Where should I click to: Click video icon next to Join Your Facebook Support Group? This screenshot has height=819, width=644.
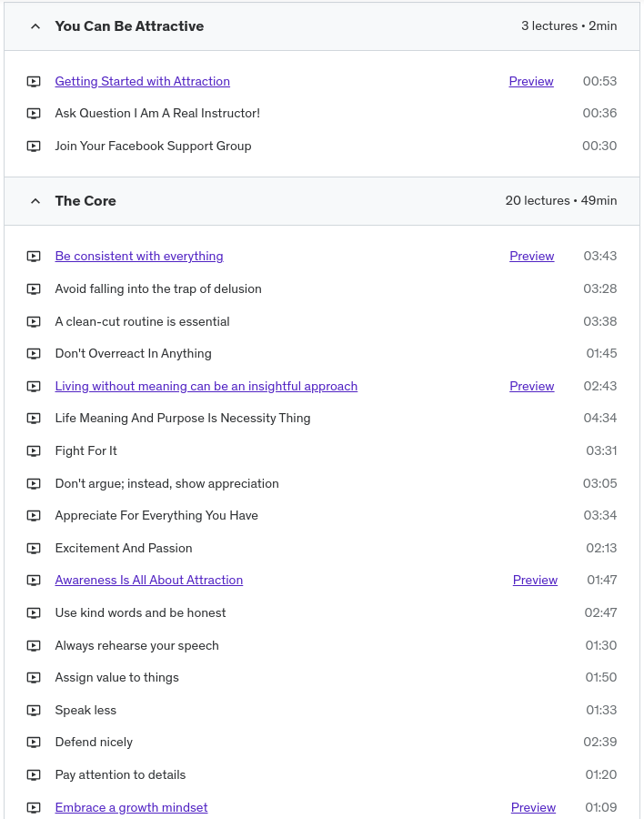(x=34, y=147)
